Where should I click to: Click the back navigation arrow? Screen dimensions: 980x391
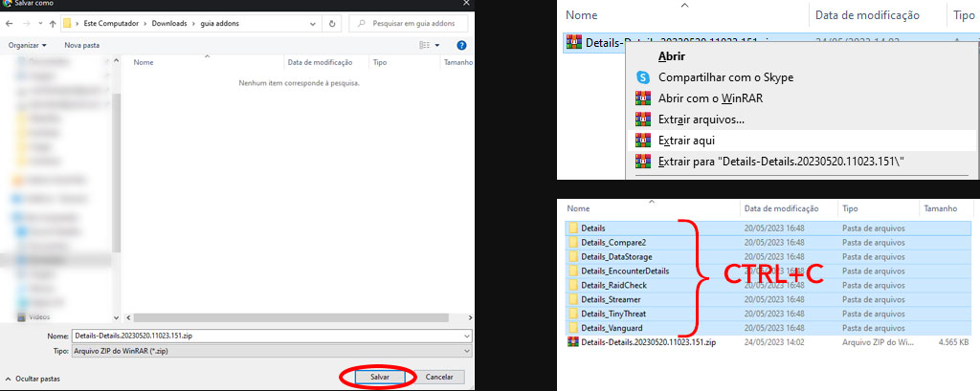10,24
